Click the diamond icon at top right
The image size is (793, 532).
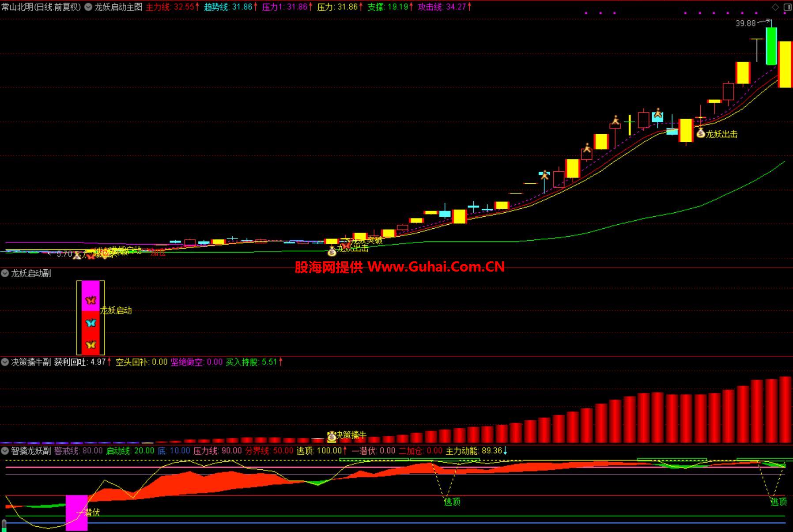775,7
